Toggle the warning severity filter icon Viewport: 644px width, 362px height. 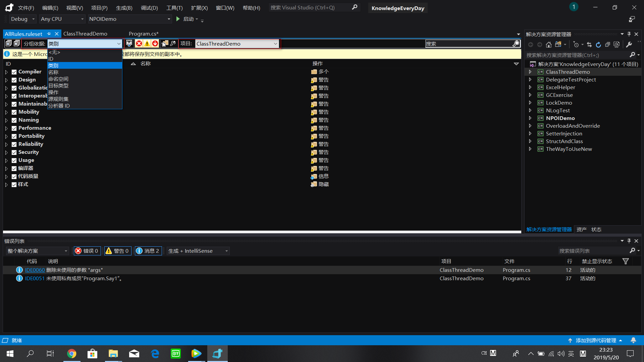point(147,43)
